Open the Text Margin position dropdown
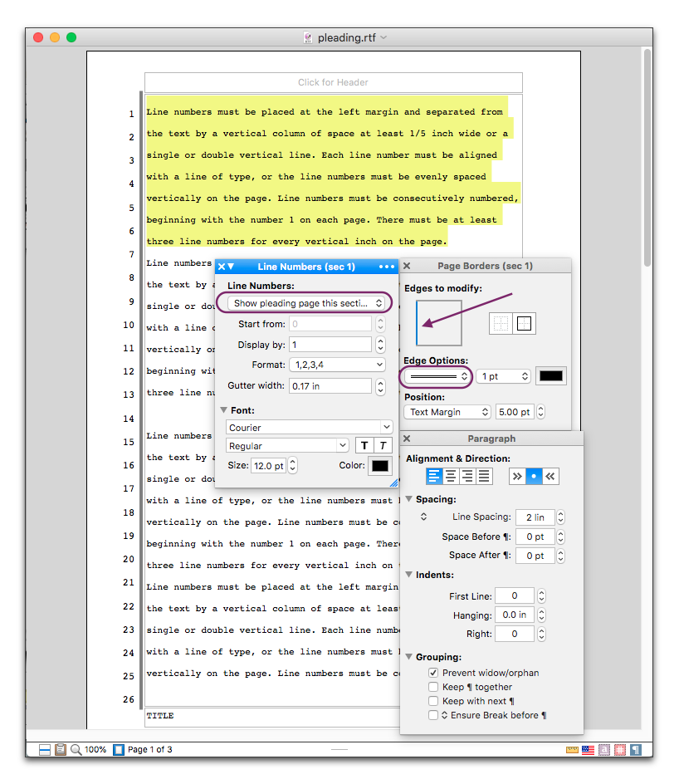This screenshot has height=784, width=679. 447,412
